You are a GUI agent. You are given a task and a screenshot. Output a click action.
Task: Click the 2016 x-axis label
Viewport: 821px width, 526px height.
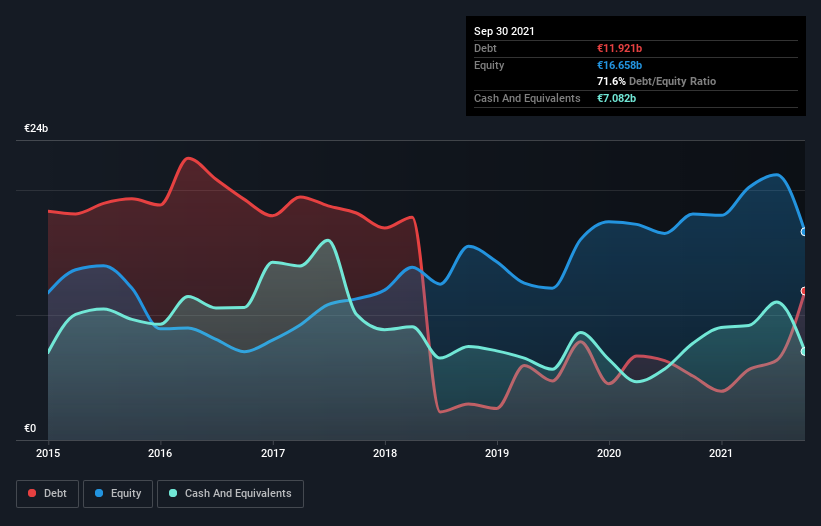160,453
